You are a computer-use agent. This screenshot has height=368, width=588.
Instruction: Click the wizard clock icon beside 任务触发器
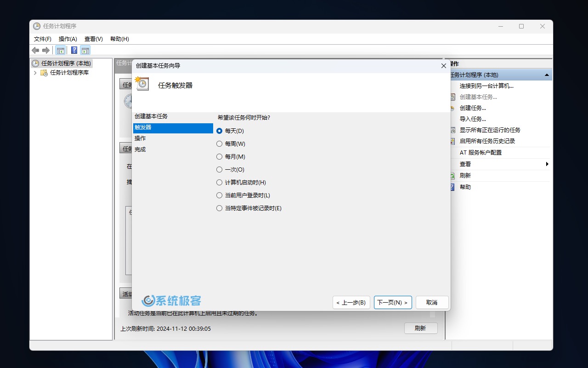tap(142, 84)
